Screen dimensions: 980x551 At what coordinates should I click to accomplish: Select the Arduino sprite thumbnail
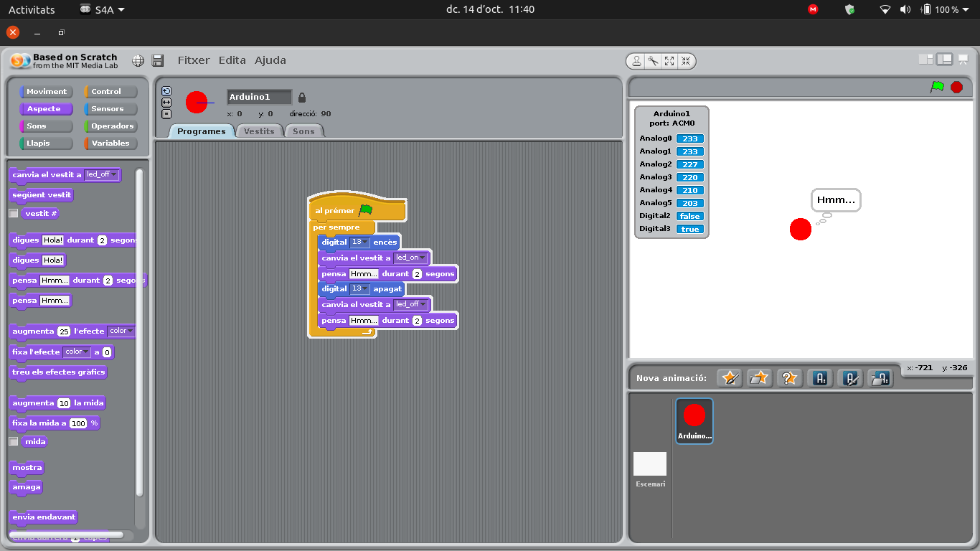click(x=694, y=421)
